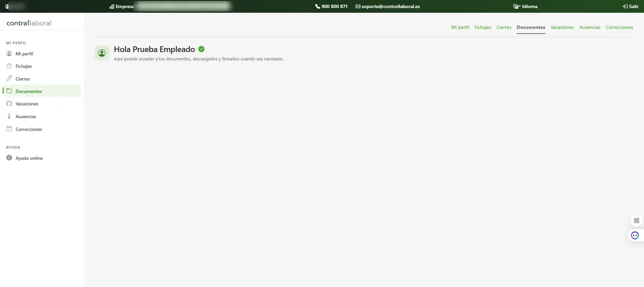
Task: Click the Hola Prueba Empleado heading
Action: point(154,49)
